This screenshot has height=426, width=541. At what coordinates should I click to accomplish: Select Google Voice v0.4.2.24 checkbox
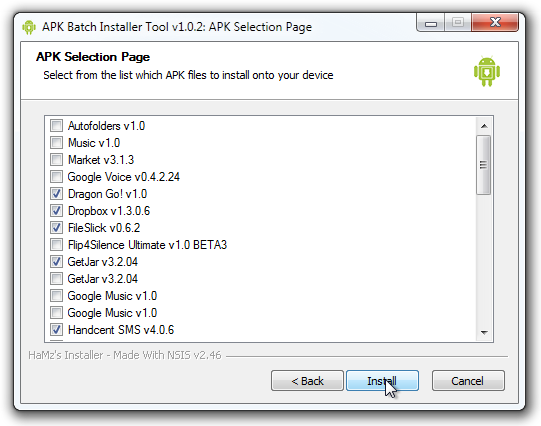coord(56,177)
